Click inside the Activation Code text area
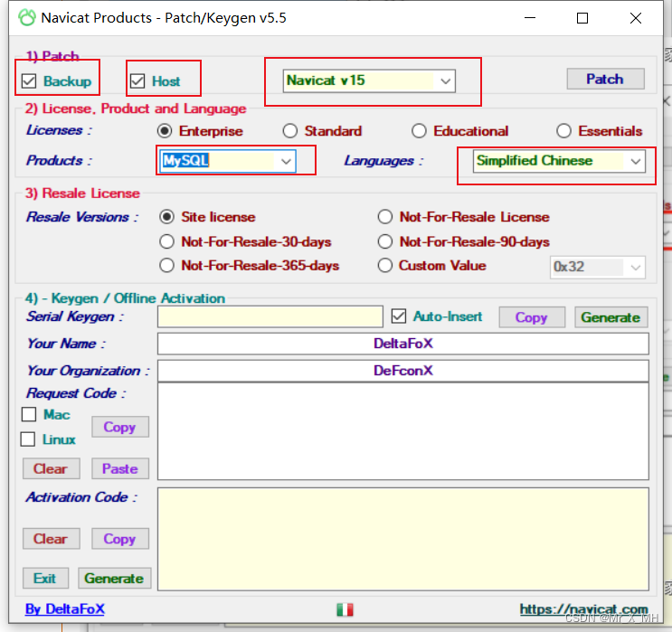The image size is (672, 632). pyautogui.click(x=402, y=539)
